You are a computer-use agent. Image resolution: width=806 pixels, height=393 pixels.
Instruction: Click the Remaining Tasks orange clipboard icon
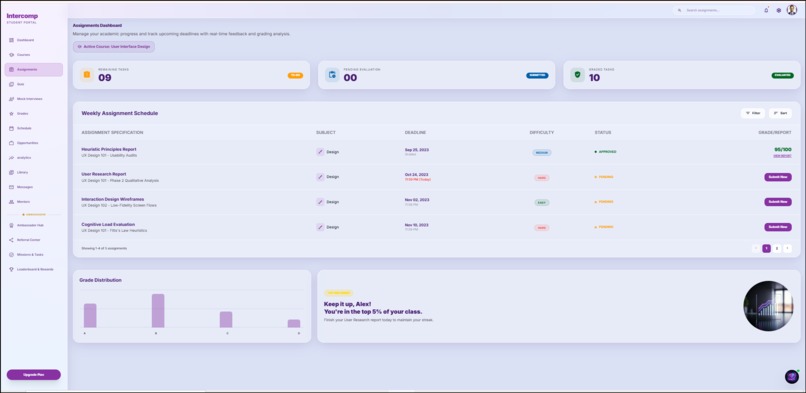87,75
